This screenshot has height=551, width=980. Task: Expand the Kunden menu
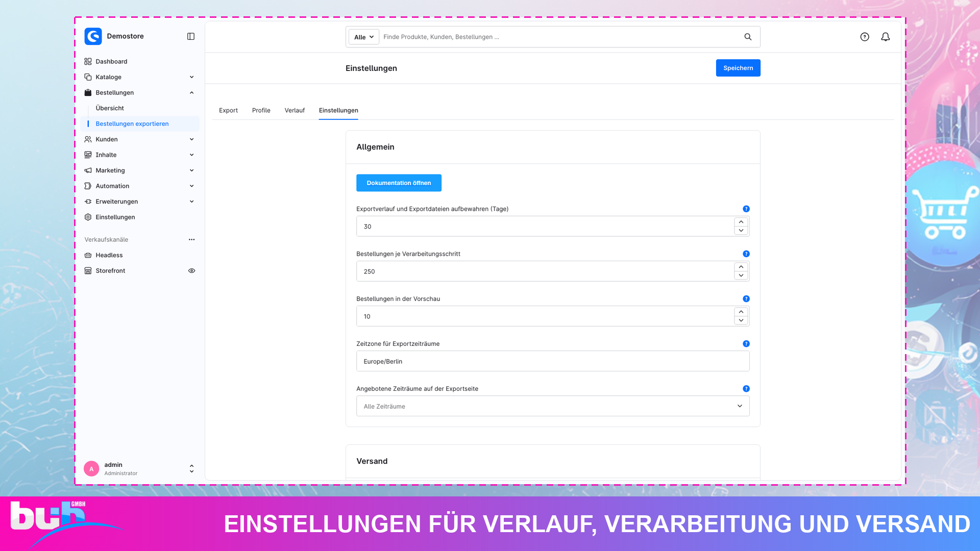pyautogui.click(x=191, y=139)
